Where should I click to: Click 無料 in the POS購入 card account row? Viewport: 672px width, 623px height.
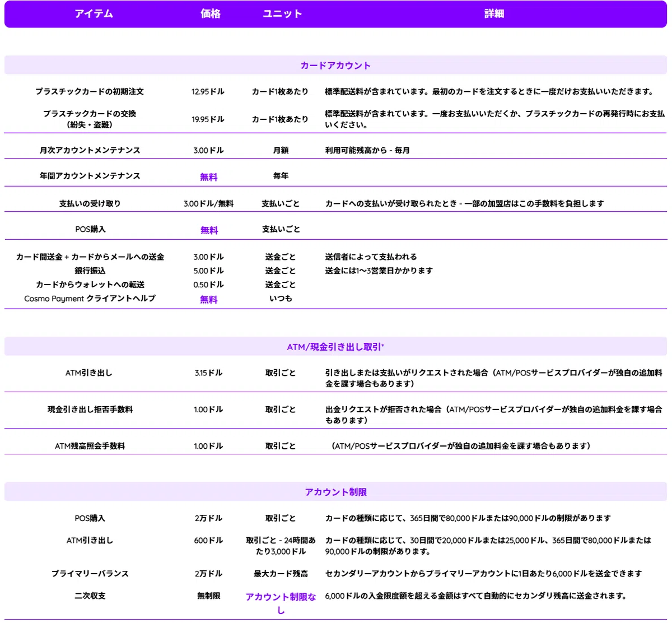pos(209,230)
